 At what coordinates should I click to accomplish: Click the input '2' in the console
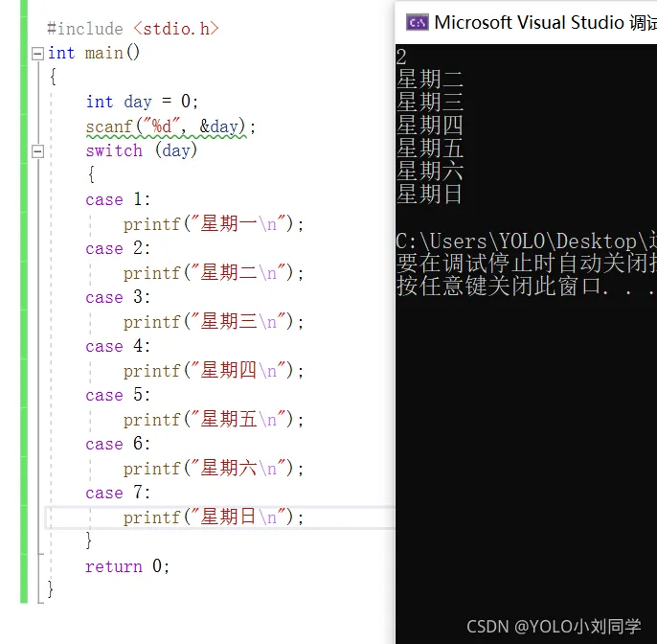coord(401,57)
